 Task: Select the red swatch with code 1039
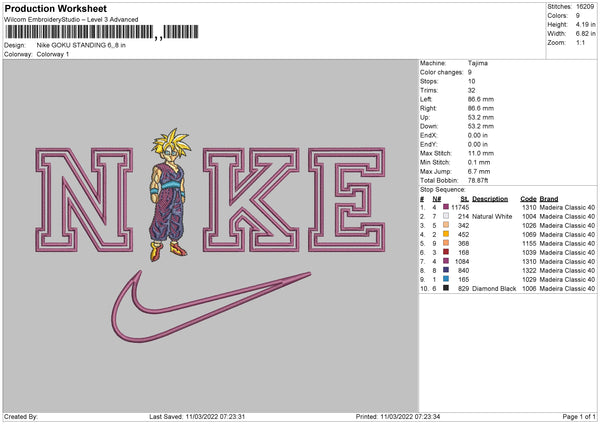pyautogui.click(x=446, y=252)
